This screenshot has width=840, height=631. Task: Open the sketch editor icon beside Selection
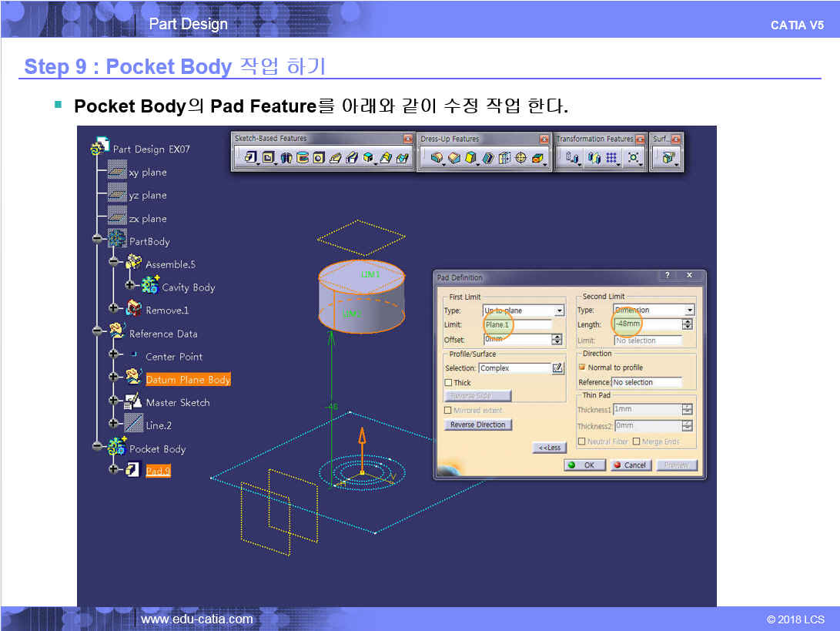coord(557,368)
